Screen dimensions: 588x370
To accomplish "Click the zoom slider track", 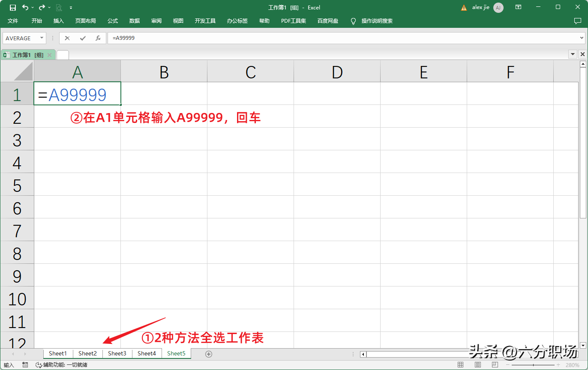I will coord(533,365).
